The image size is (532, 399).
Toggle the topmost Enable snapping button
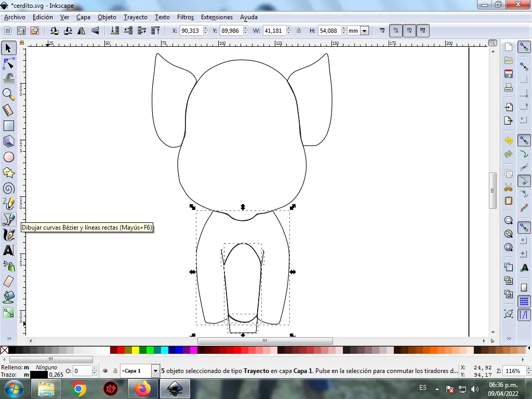pyautogui.click(x=524, y=47)
